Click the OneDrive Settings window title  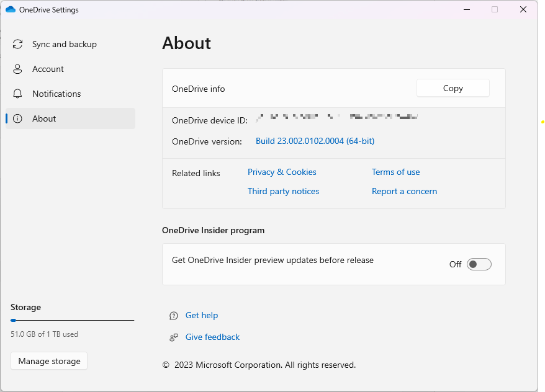[x=48, y=10]
